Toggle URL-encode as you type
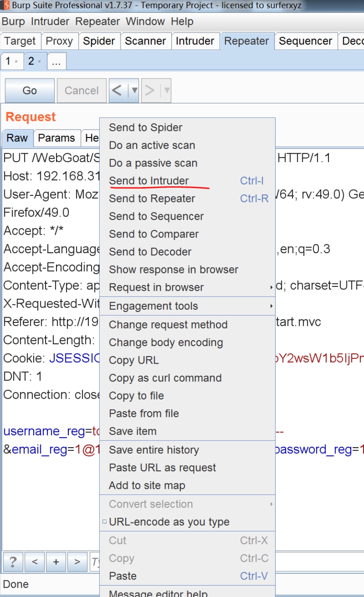This screenshot has height=597, width=364. [187, 522]
